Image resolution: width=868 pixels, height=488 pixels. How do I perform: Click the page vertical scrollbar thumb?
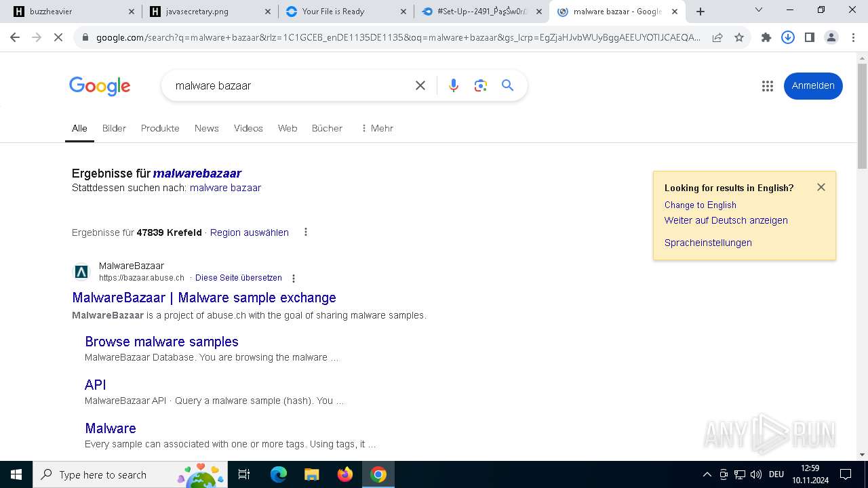pyautogui.click(x=862, y=115)
